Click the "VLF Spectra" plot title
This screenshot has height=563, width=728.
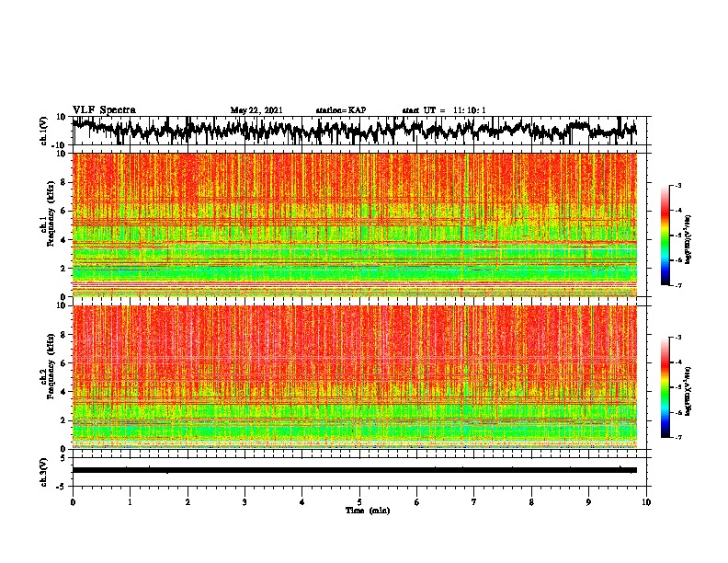[x=104, y=110]
